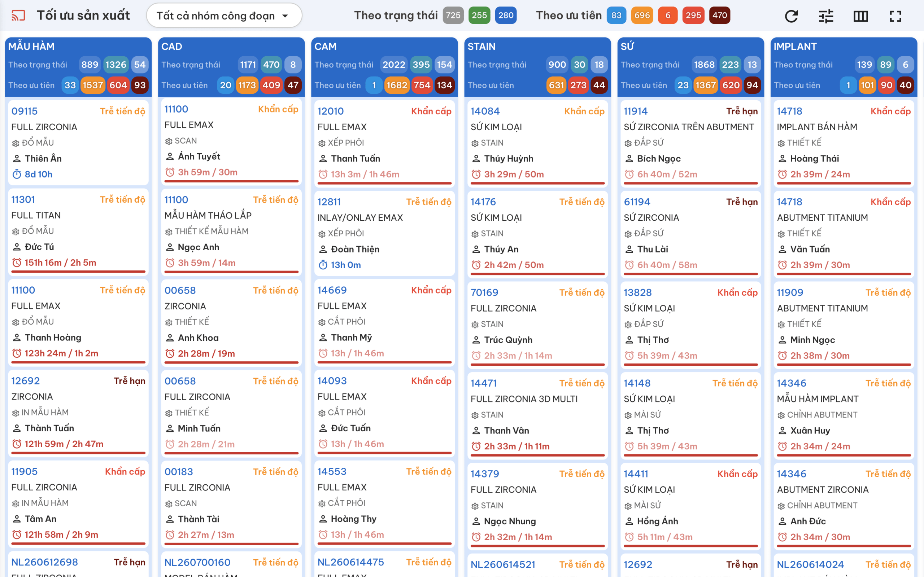Screen dimensions: 924x577
Task: Select the CAM column header
Action: tap(325, 47)
